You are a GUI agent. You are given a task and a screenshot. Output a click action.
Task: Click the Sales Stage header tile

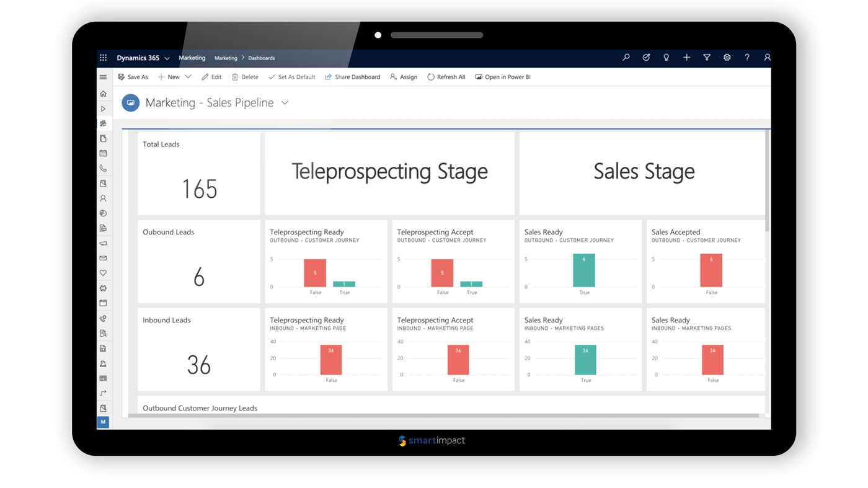(642, 174)
